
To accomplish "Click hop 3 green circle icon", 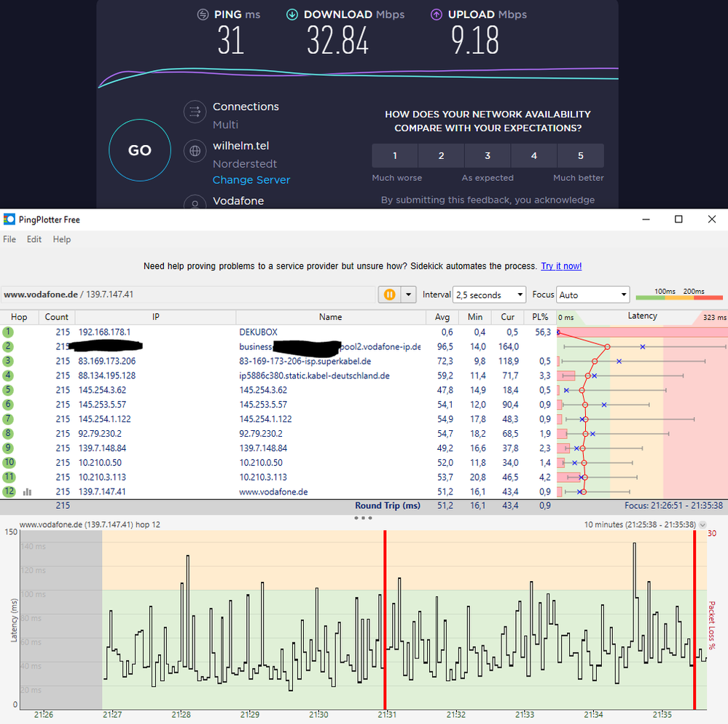I will pyautogui.click(x=8, y=361).
